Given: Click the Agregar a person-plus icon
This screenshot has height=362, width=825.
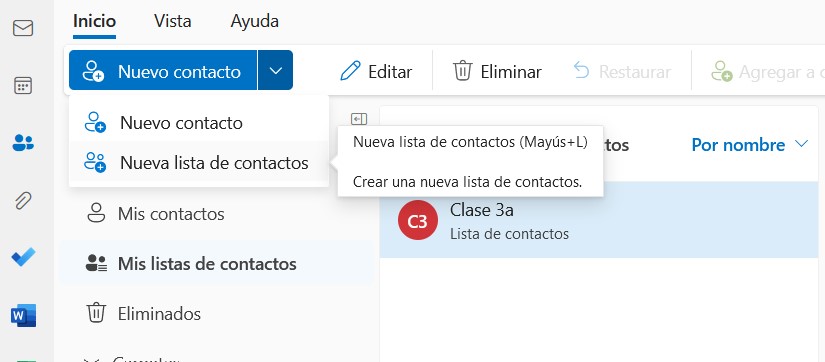Looking at the screenshot, I should click(721, 71).
